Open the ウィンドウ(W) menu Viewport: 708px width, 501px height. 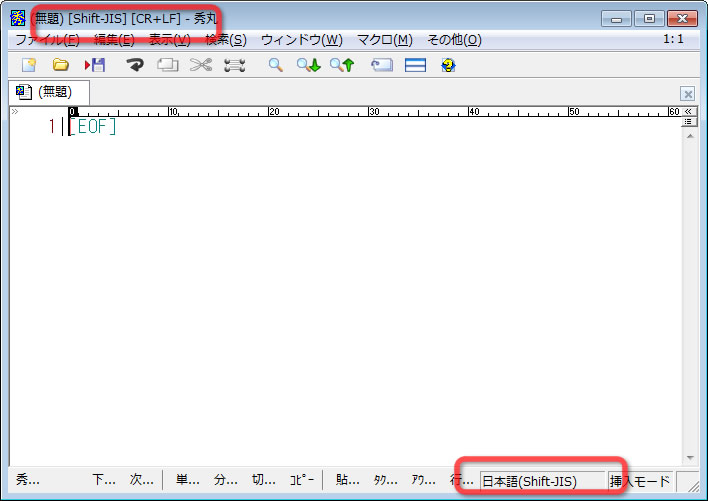pos(302,40)
